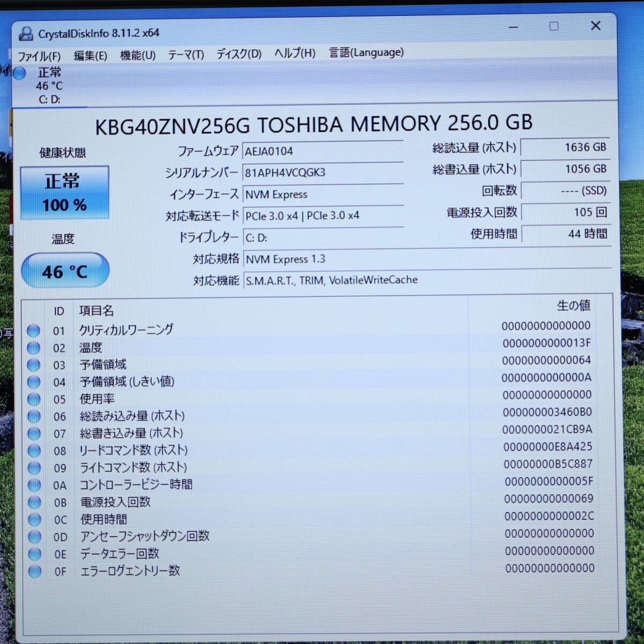
Task: Select the 総読み込み量 (ホスト) attribute name
Action: click(132, 416)
